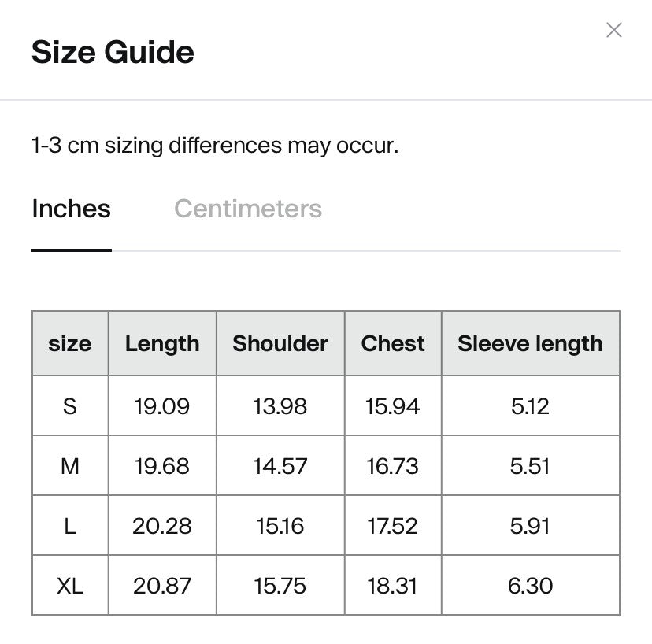Click the 20.87 length cell

click(x=162, y=586)
